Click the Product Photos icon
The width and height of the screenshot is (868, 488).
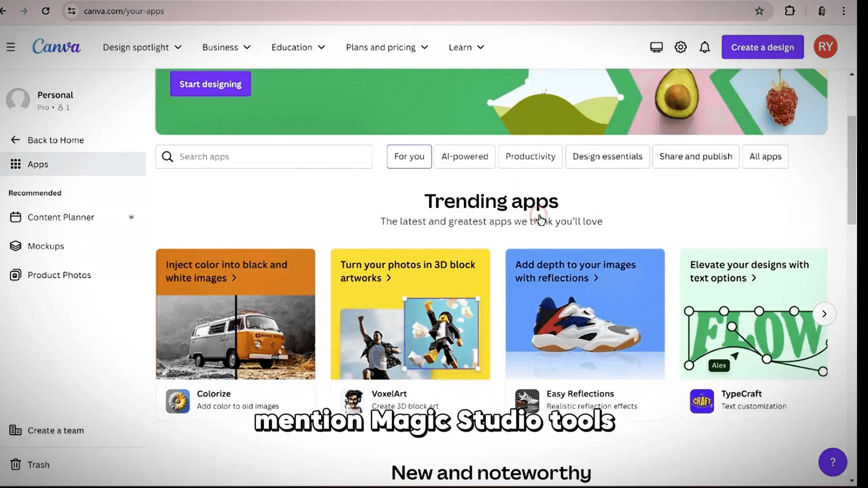click(16, 275)
